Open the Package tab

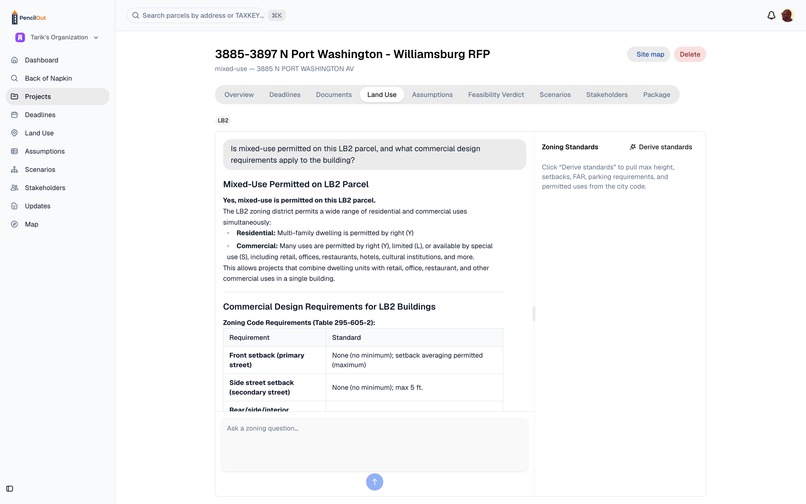656,95
